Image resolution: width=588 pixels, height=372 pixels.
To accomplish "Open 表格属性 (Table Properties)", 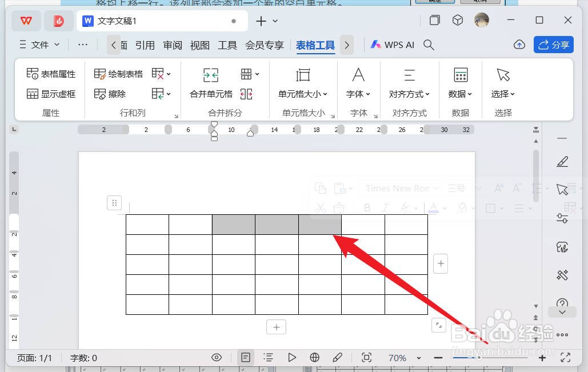I will (x=50, y=73).
